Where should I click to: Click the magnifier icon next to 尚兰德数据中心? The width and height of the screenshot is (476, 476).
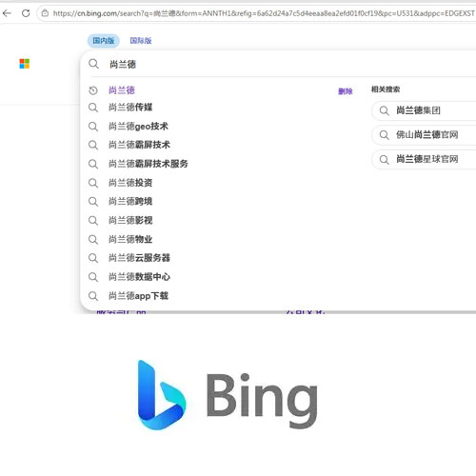(93, 277)
